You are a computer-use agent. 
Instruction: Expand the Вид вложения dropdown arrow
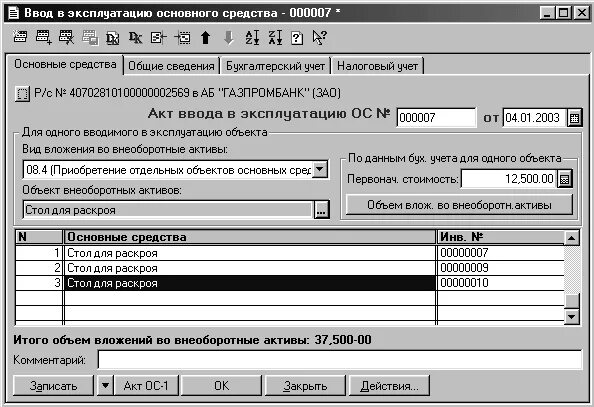pos(320,169)
